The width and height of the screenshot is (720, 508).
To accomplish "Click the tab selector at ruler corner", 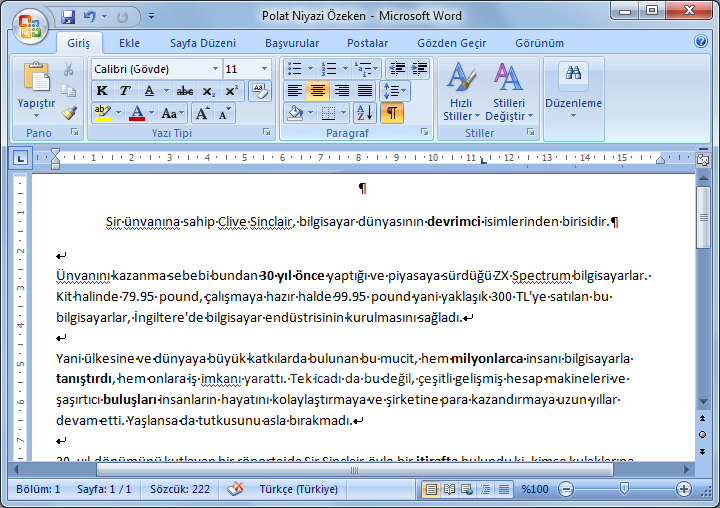I will pyautogui.click(x=20, y=158).
